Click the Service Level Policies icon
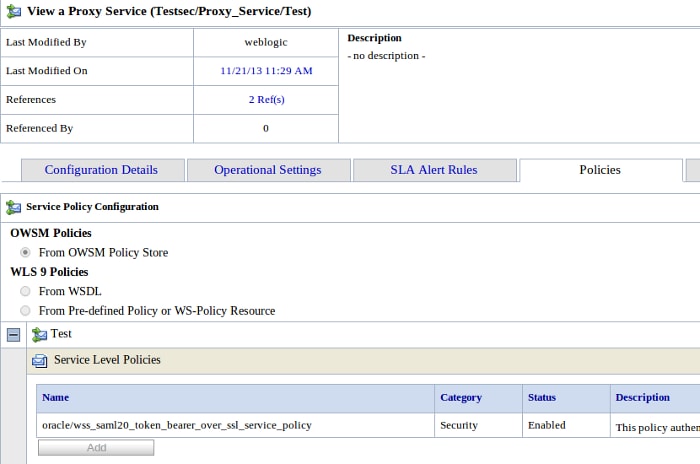Image resolution: width=700 pixels, height=464 pixels. pos(40,361)
